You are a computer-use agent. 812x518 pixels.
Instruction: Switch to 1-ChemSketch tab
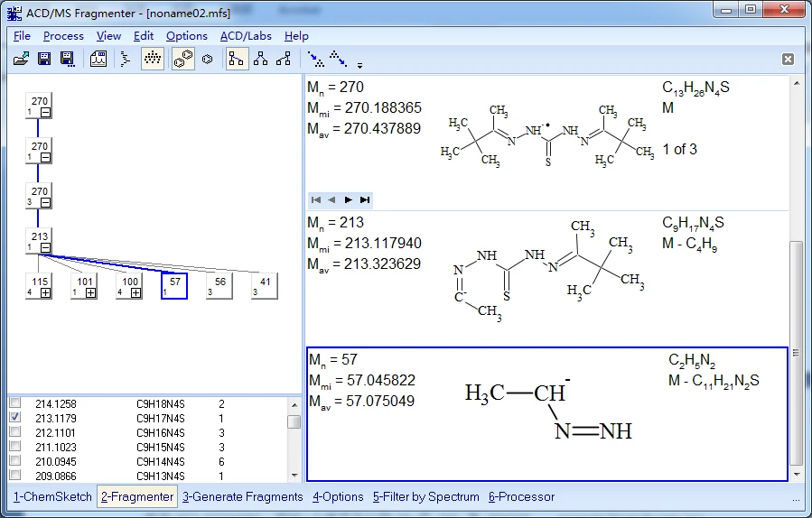pos(52,496)
